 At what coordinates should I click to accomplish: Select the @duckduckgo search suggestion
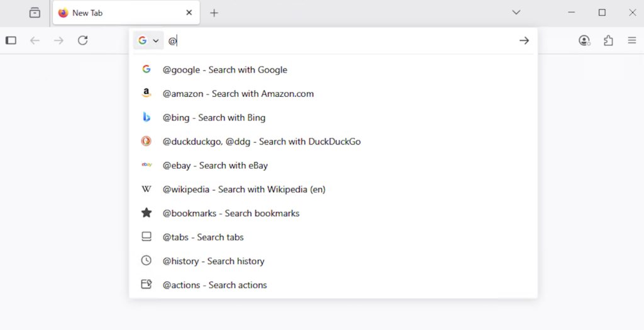click(x=261, y=141)
